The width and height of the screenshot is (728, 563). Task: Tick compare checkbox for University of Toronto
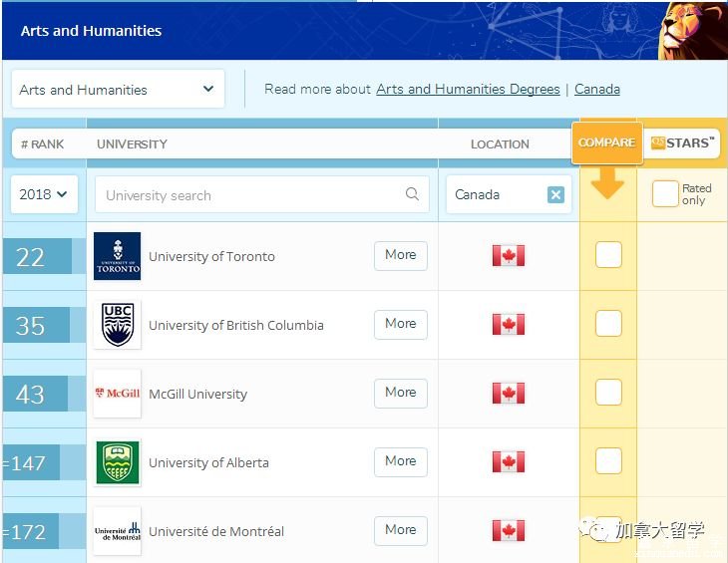point(608,255)
